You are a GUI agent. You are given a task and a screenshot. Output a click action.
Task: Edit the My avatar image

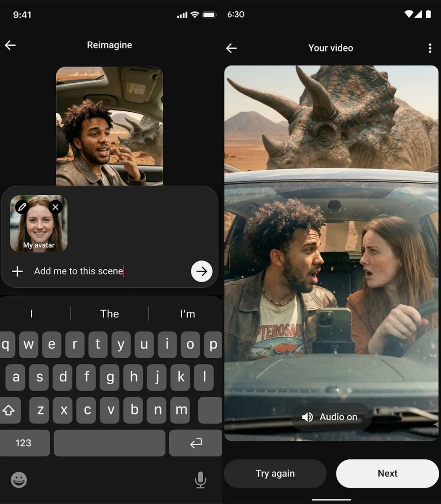pos(22,207)
